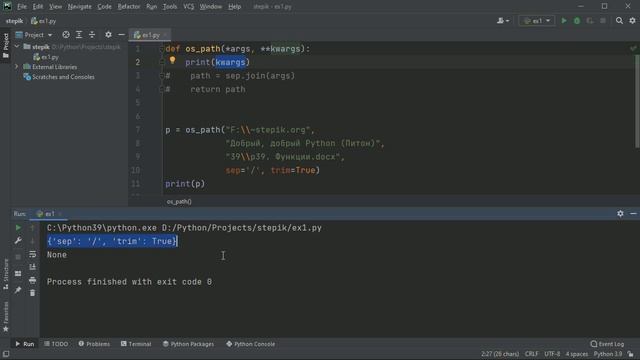Screen dimensions: 640x360
Task: Open Project panel options gear
Action: [108, 35]
